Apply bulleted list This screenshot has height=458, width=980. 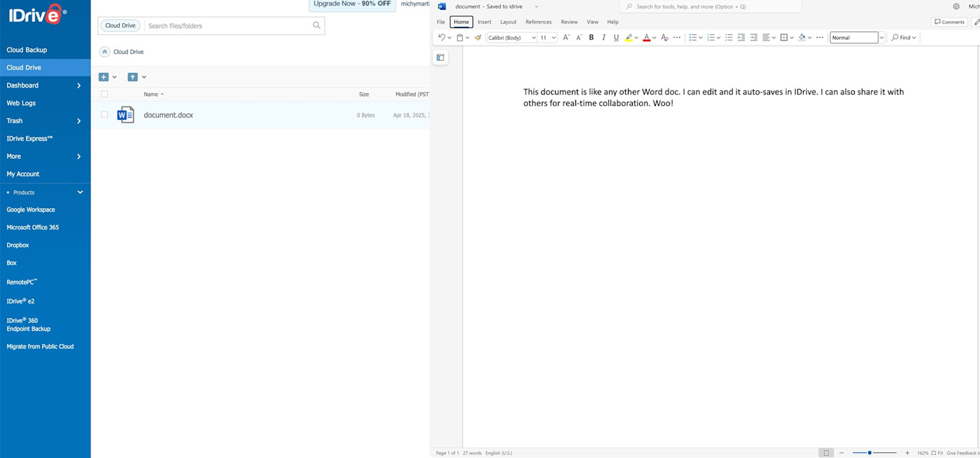pyautogui.click(x=693, y=38)
